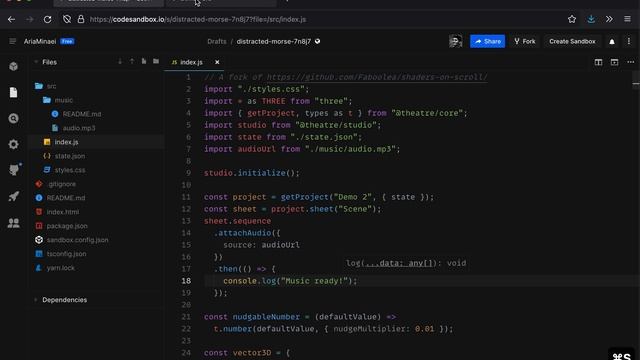This screenshot has width=640, height=360.
Task: Click the browser forward arrow
Action: 29,19
